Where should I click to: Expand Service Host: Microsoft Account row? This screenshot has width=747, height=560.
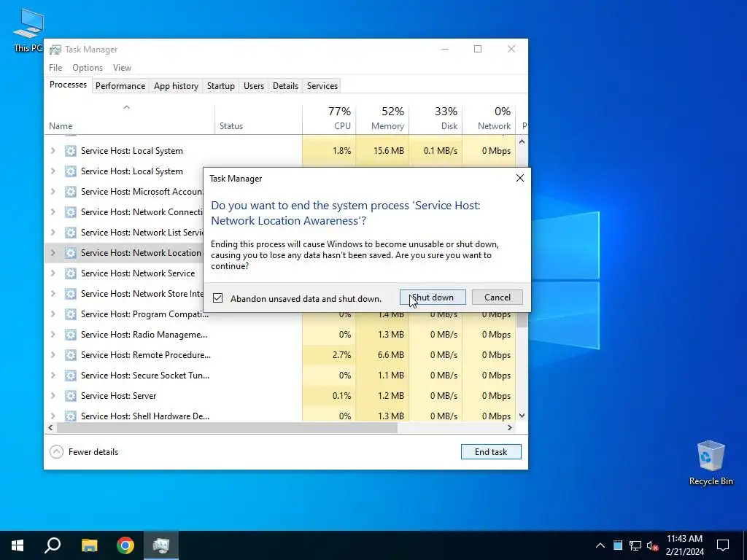coord(53,192)
